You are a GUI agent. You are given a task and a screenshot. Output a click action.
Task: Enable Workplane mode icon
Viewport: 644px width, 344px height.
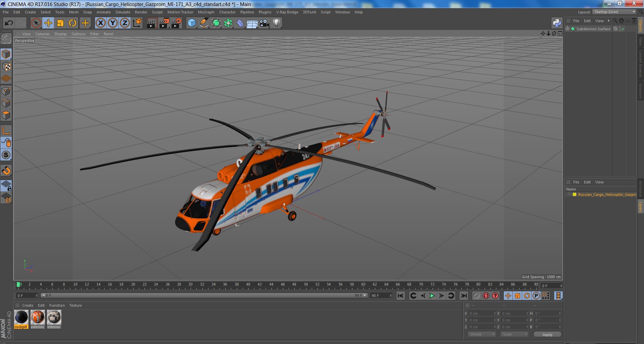(x=6, y=79)
